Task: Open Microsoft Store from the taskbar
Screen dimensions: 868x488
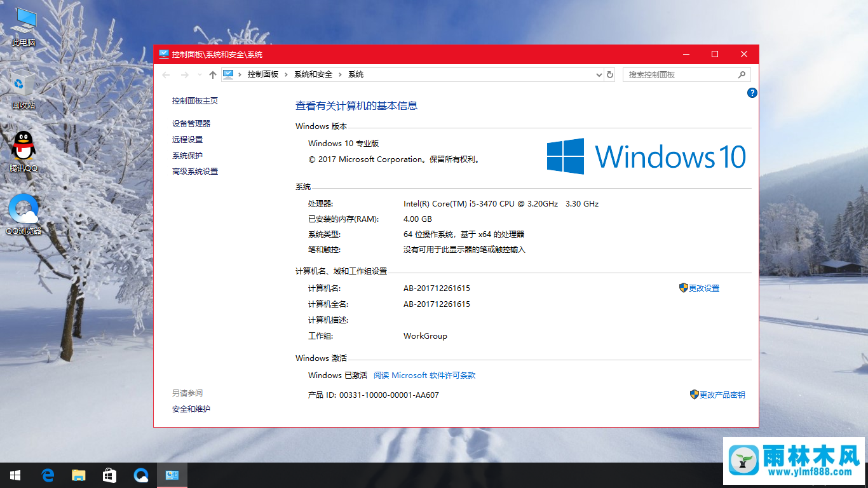Action: [109, 475]
